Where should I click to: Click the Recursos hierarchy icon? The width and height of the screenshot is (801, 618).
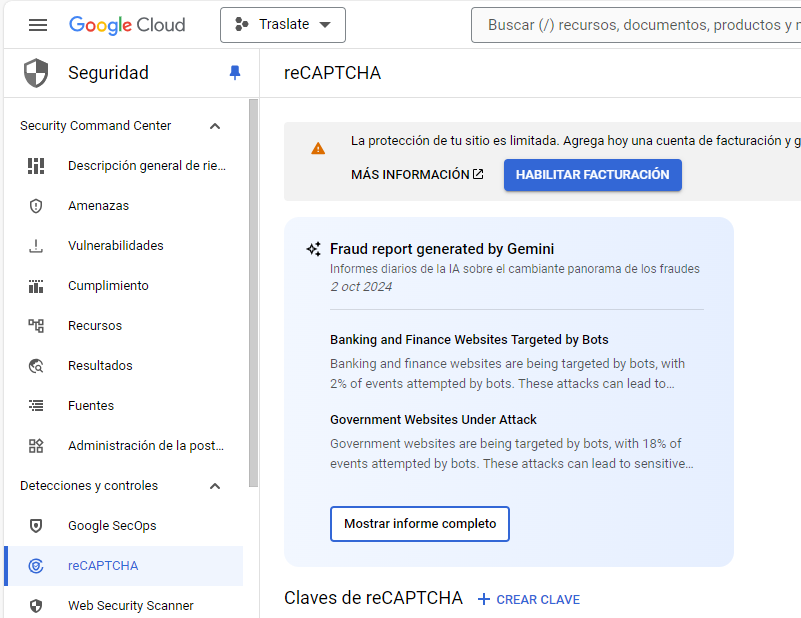pyautogui.click(x=36, y=326)
